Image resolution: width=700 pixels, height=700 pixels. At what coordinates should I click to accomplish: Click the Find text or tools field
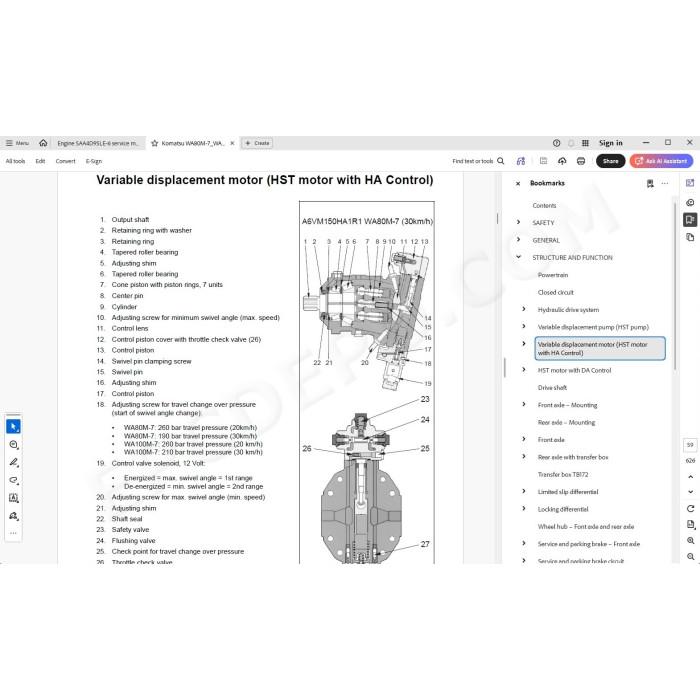(472, 161)
